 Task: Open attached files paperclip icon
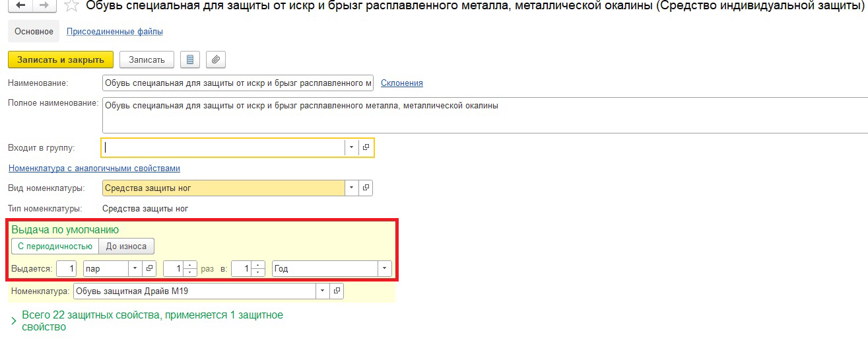[216, 59]
